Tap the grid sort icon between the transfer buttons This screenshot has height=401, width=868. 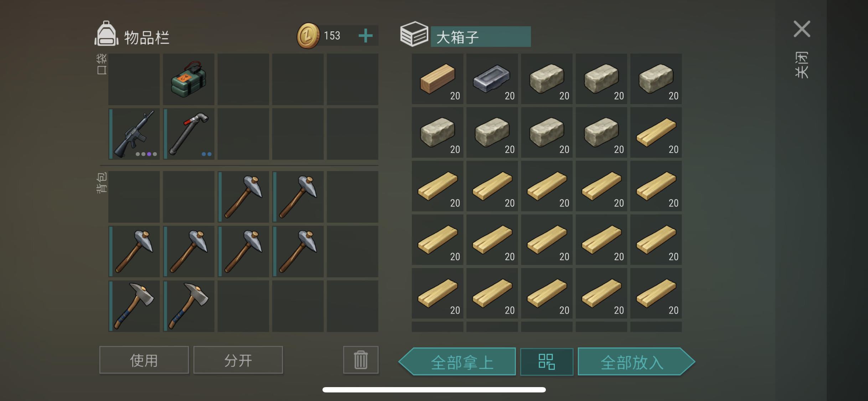tap(547, 362)
